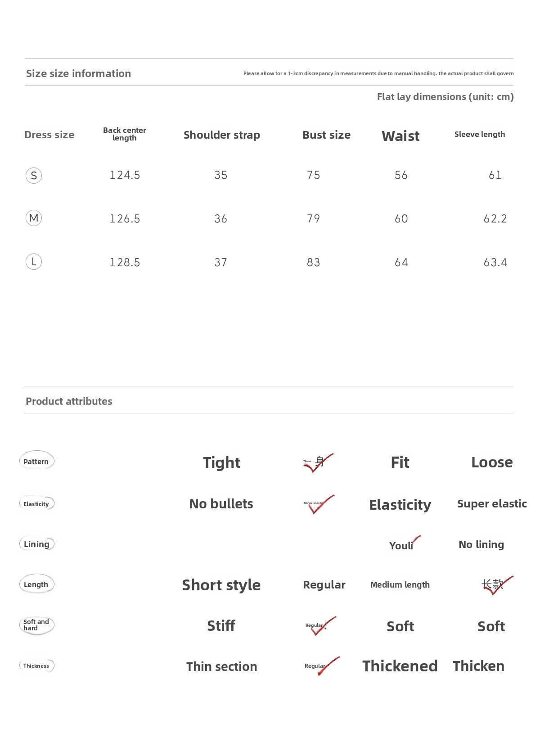Select the Tight pattern option
The image size is (540, 756).
pyautogui.click(x=221, y=462)
